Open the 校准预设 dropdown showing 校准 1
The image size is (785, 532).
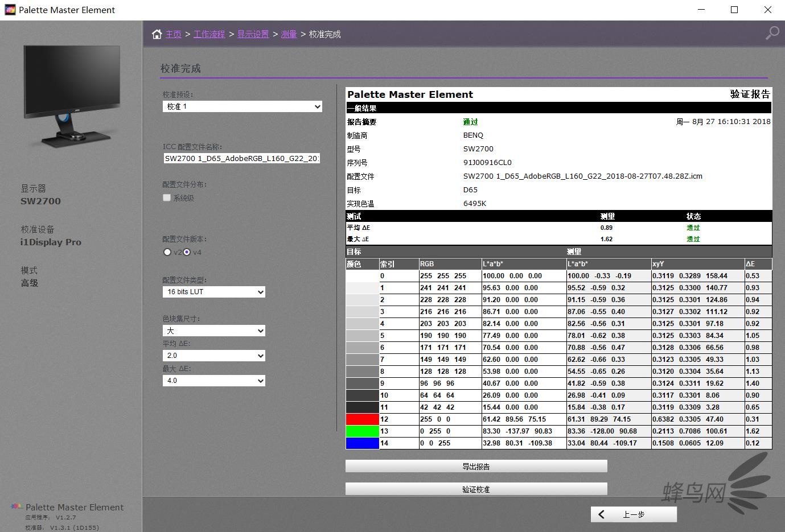click(243, 106)
